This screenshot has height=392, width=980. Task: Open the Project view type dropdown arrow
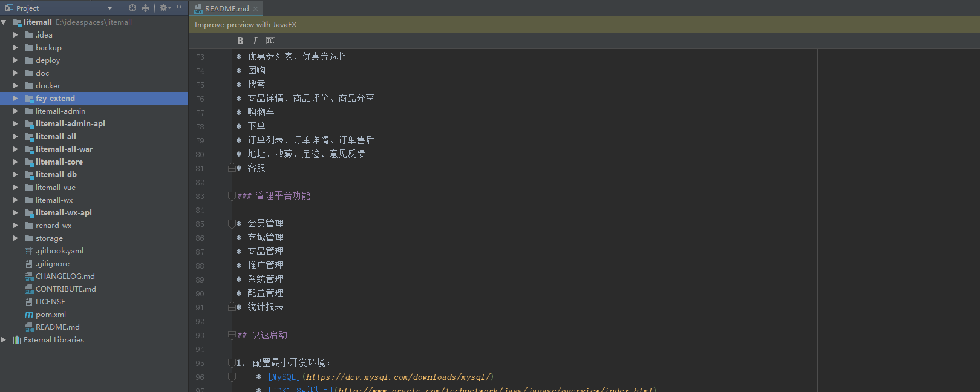pos(109,8)
